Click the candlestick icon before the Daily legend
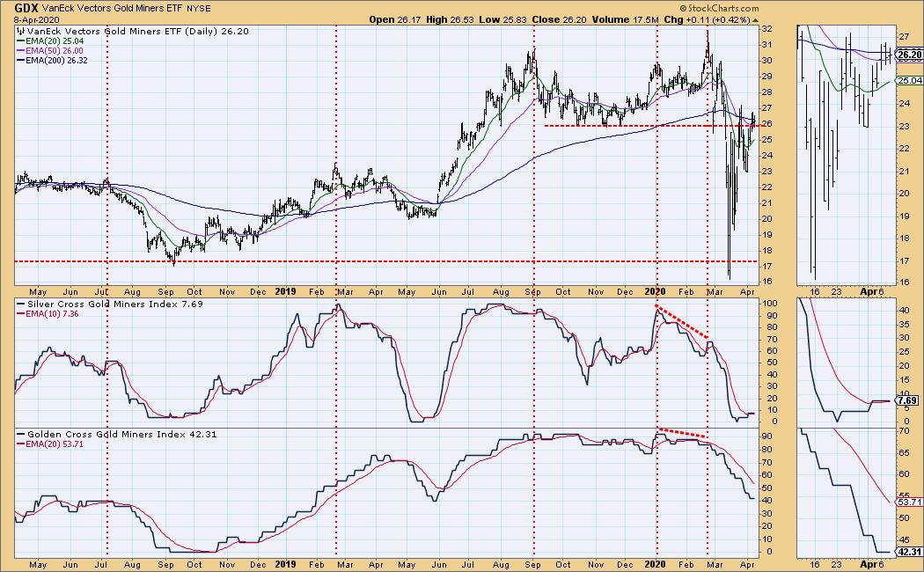The image size is (924, 572). coord(21,31)
